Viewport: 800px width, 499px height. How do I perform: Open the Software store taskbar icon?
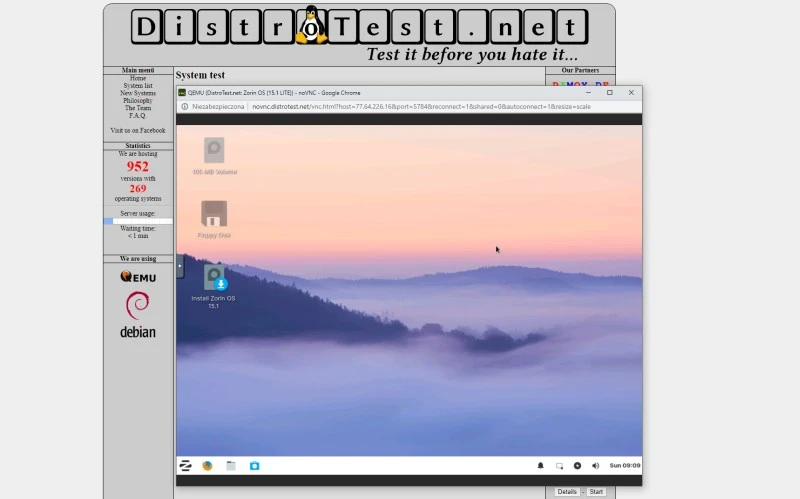click(254, 465)
